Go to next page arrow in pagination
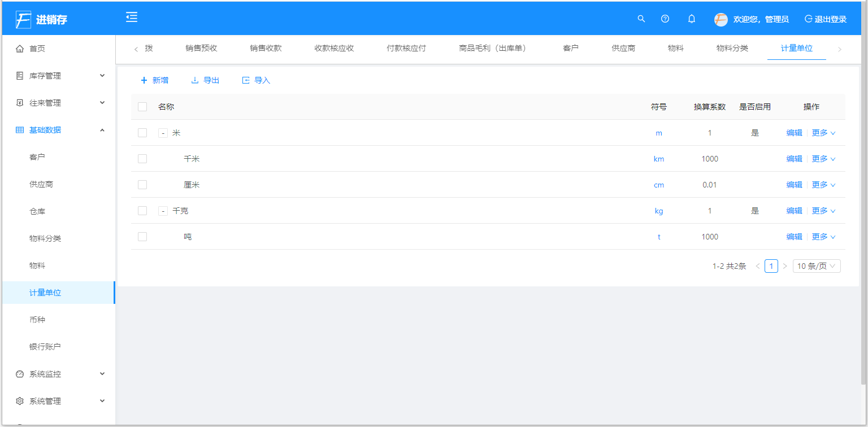Image resolution: width=868 pixels, height=427 pixels. [784, 266]
